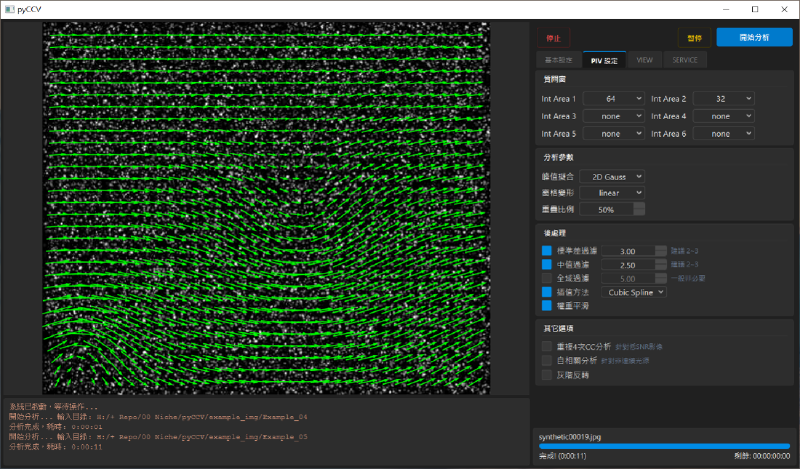Screen dimensions: 800x469
Task: Click the 分析參數 section header
Action: click(558, 157)
